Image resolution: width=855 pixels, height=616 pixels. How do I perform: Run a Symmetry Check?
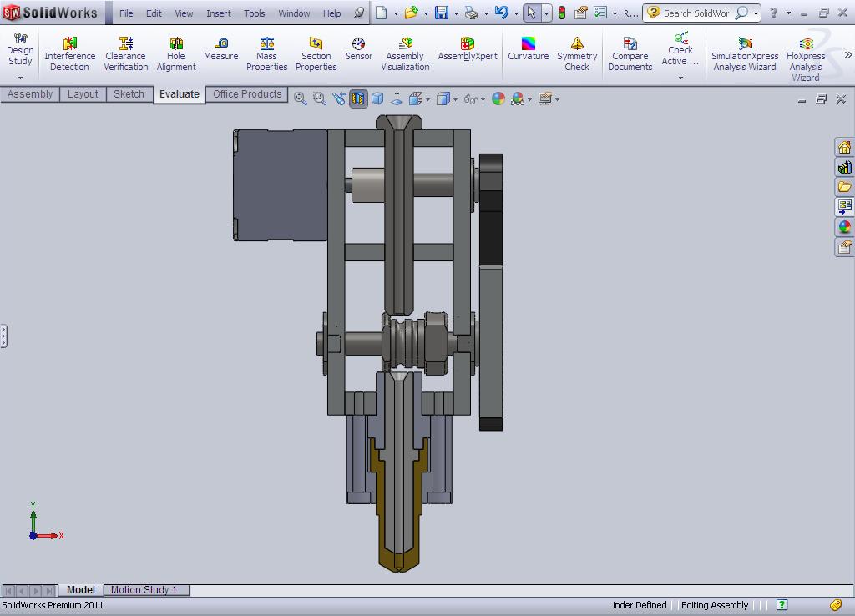click(577, 50)
